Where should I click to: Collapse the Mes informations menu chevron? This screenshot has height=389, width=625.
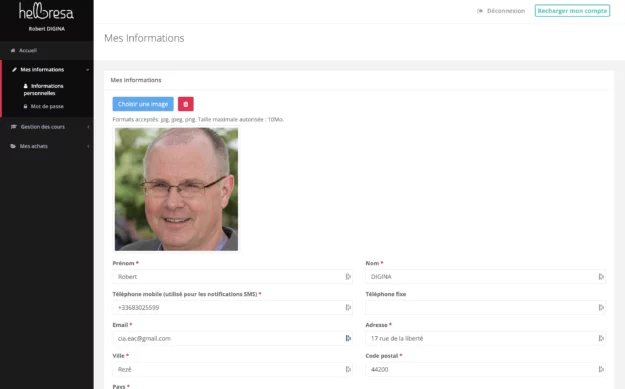point(87,70)
